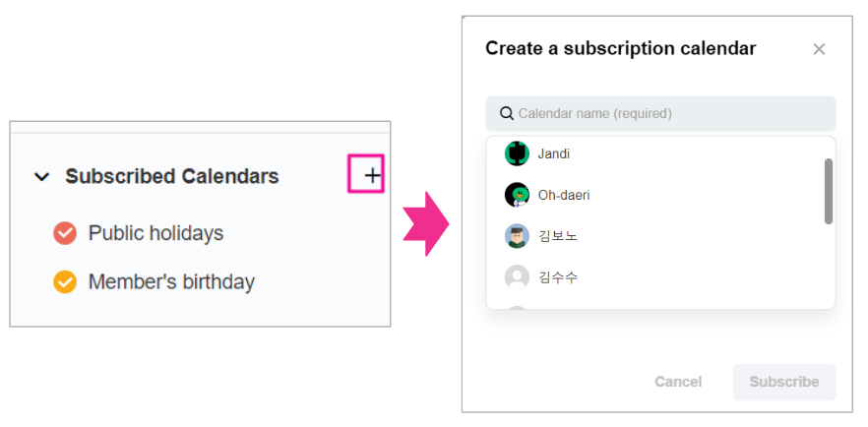Image resolution: width=868 pixels, height=427 pixels.
Task: Select the Member's birthday label
Action: pyautogui.click(x=171, y=282)
